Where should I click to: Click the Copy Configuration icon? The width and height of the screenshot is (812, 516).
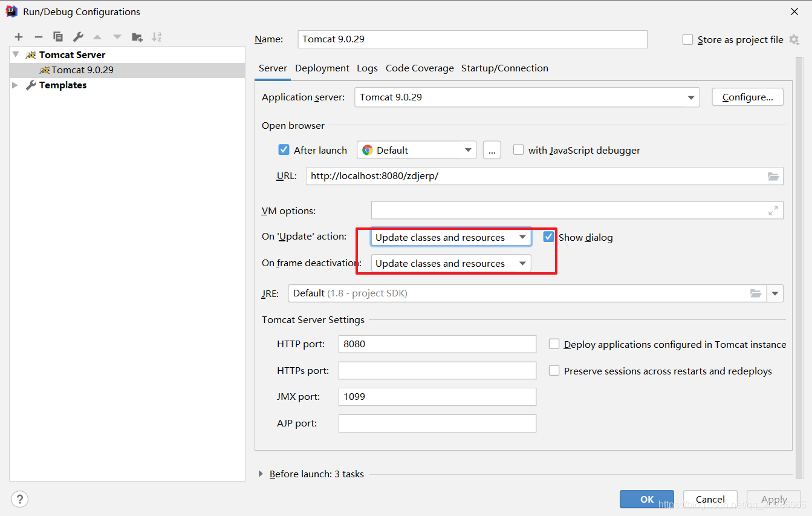[x=58, y=37]
